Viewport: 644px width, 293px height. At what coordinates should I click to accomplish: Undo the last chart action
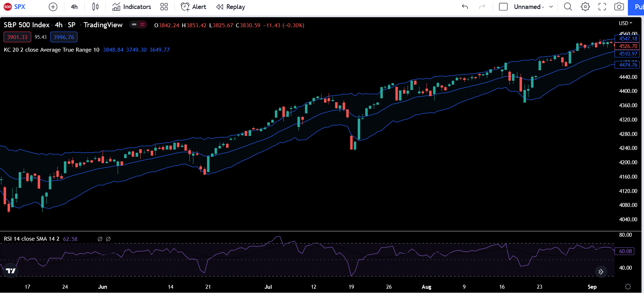[465, 7]
